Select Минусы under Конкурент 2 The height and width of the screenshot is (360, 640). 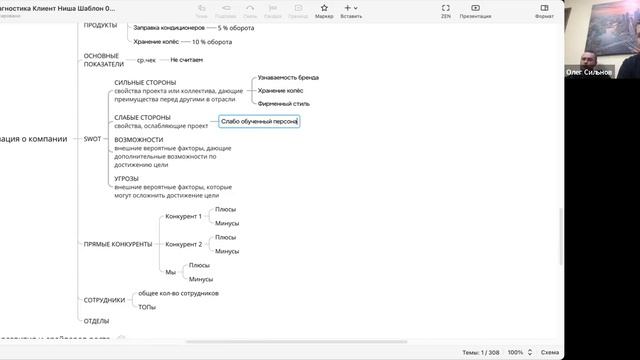pos(227,251)
